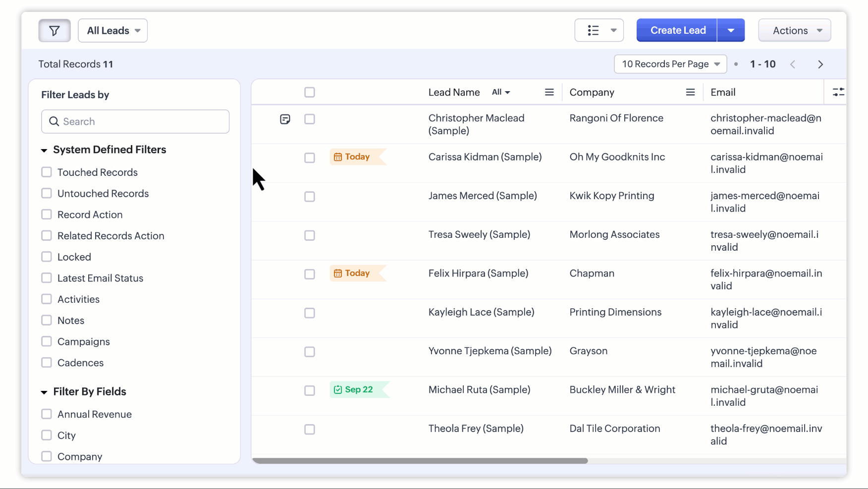Screen dimensions: 868x489
Task: Open the Actions menu
Action: pyautogui.click(x=794, y=31)
